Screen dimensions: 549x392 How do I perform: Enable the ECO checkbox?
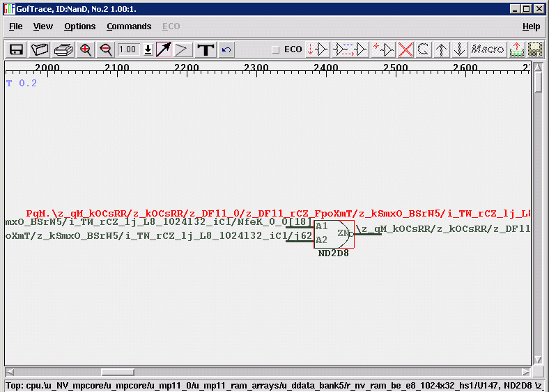[x=275, y=49]
